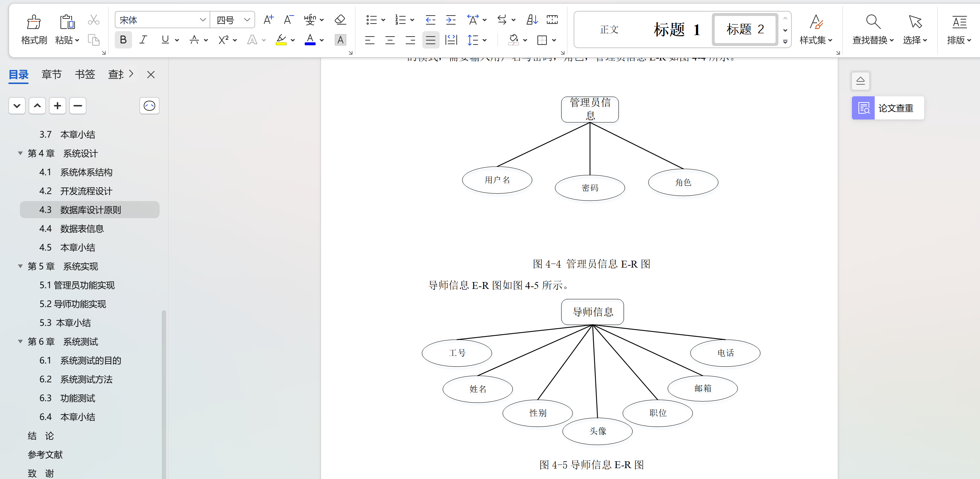Align text left
Viewport: 980px width, 479px height.
point(370,39)
